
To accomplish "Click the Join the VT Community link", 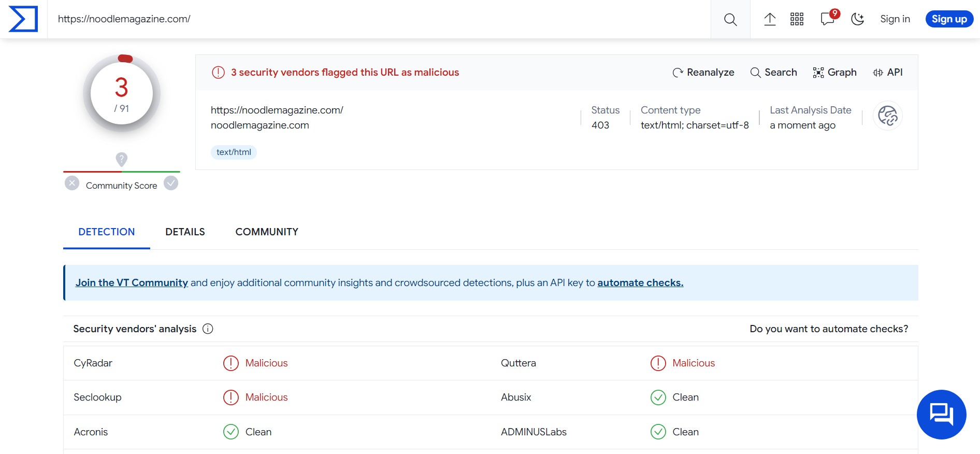I will [x=132, y=283].
